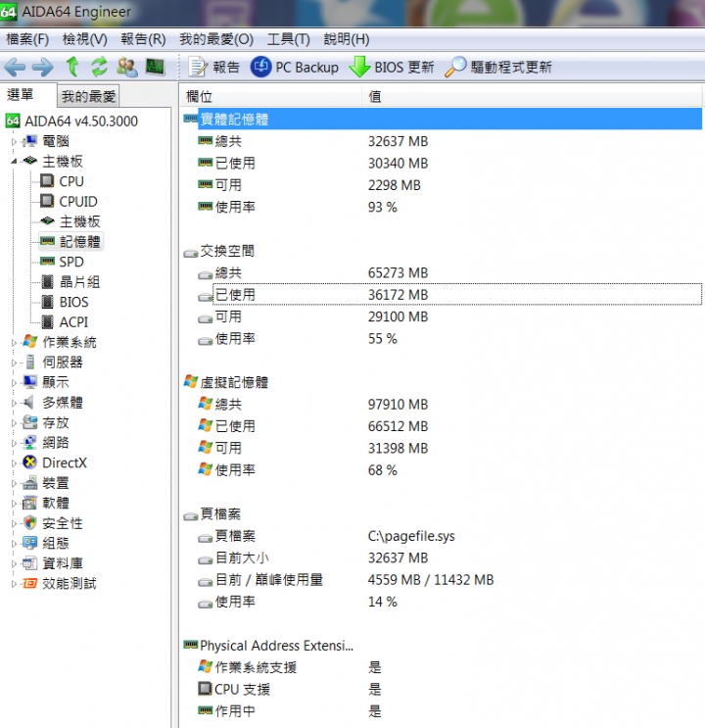The width and height of the screenshot is (705, 728).
Task: Open the 報告 report button
Action: pyautogui.click(x=214, y=68)
